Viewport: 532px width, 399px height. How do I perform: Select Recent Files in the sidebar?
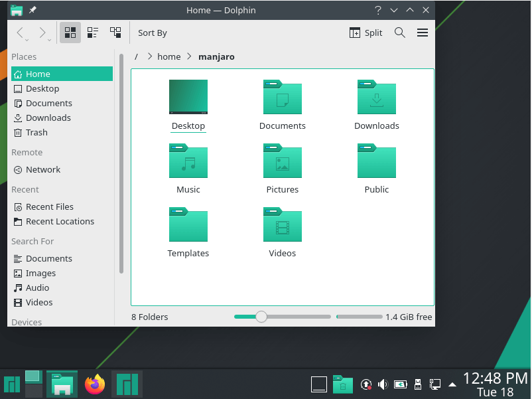click(x=50, y=206)
